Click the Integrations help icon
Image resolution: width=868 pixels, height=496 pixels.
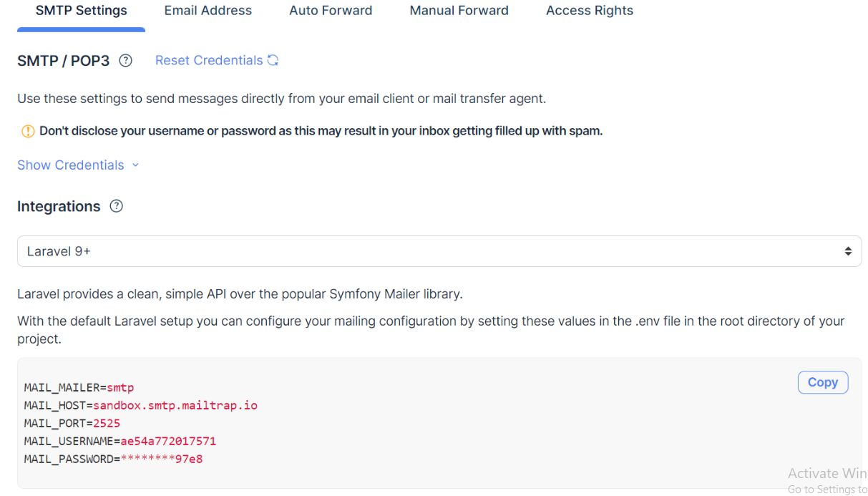pos(115,206)
